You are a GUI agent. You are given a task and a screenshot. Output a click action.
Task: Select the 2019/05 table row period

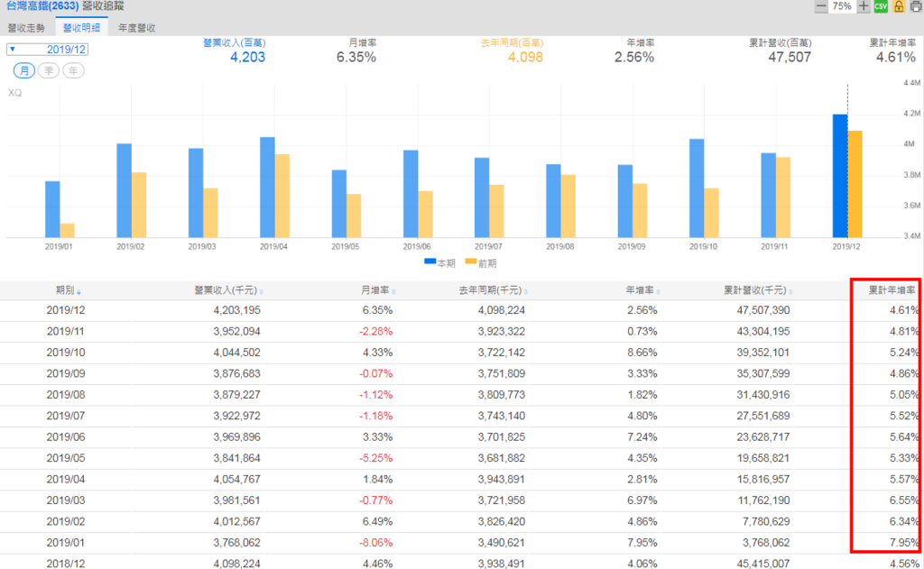point(65,458)
